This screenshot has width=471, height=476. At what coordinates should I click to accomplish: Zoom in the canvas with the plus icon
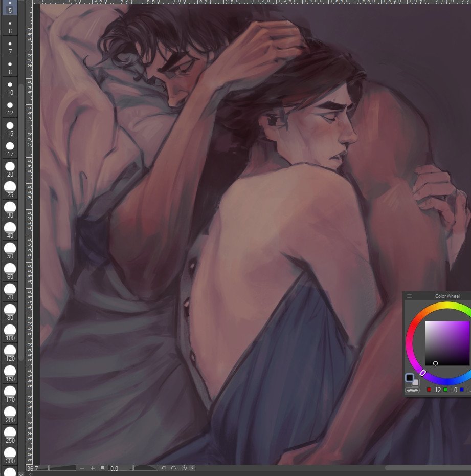(93, 468)
